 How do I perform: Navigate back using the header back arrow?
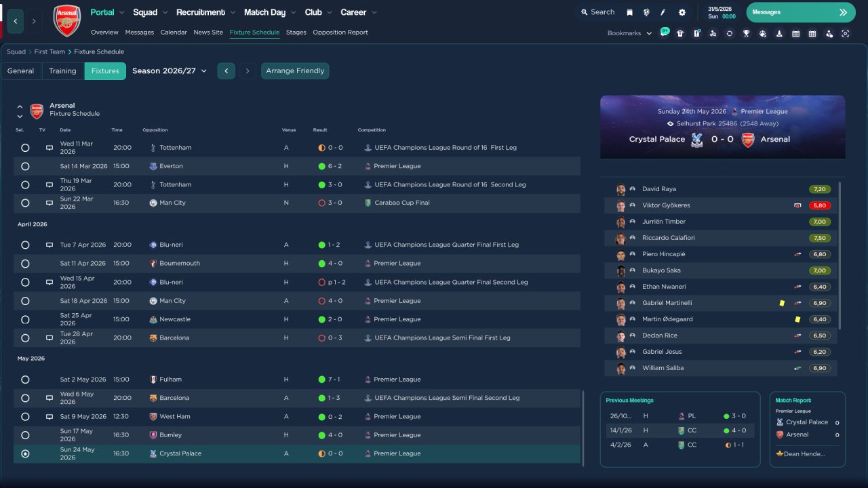click(16, 21)
